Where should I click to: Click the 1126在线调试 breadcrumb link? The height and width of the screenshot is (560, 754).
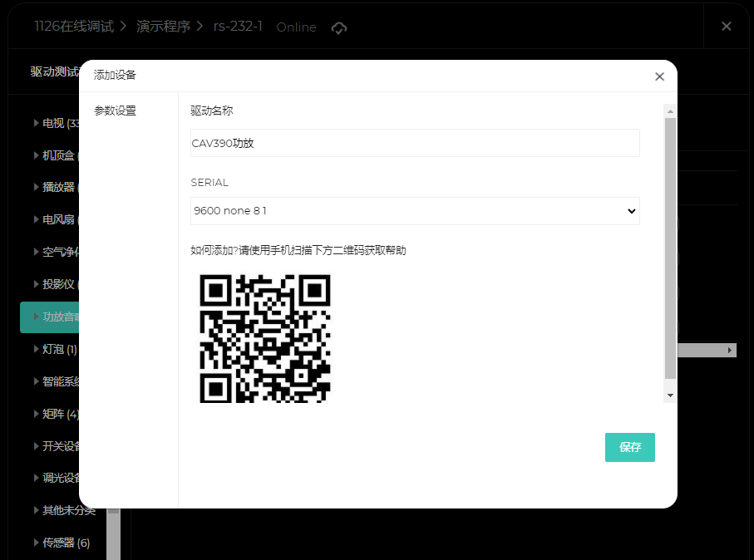point(73,26)
